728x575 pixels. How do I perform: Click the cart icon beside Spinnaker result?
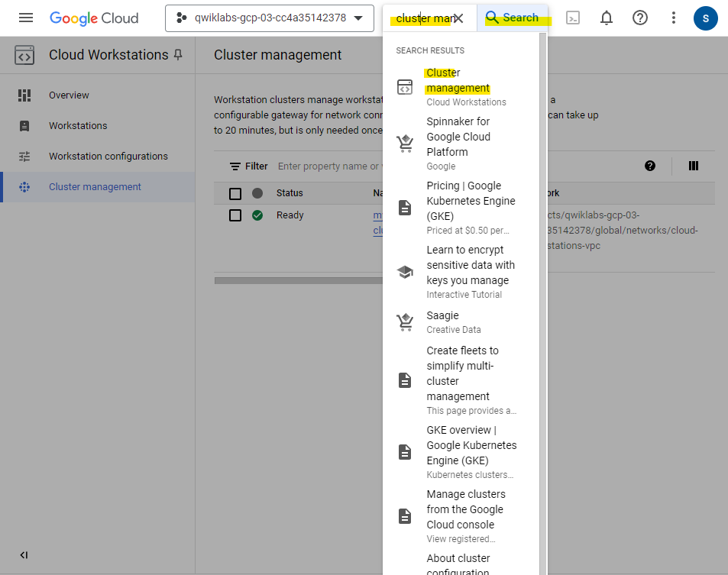405,144
